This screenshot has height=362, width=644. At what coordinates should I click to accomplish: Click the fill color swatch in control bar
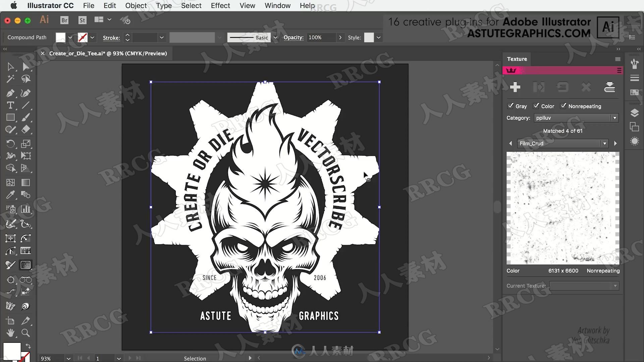pos(60,38)
